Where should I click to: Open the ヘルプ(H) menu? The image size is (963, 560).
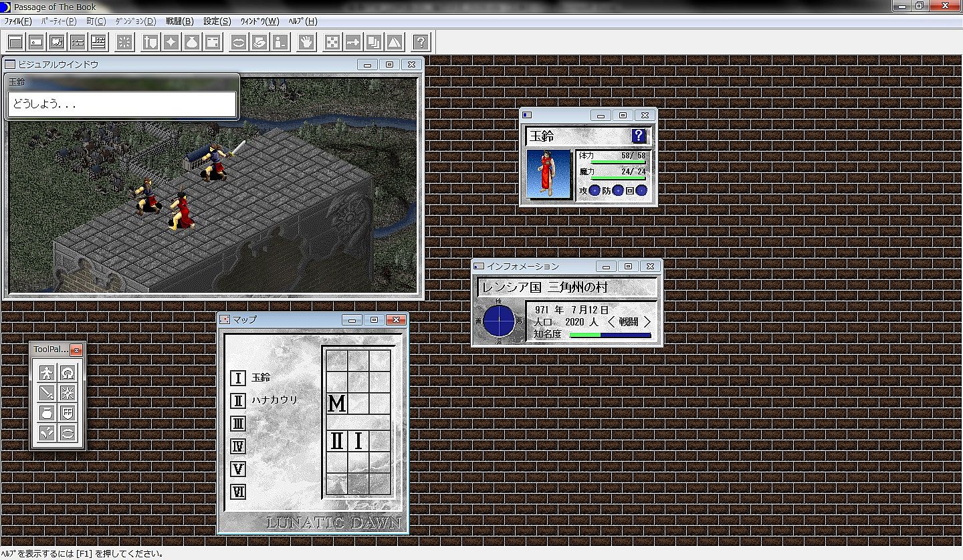click(x=303, y=21)
